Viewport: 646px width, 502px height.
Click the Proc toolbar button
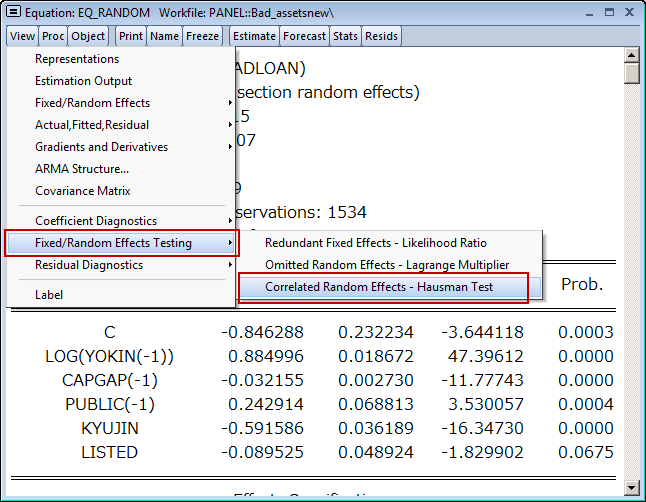tap(53, 36)
